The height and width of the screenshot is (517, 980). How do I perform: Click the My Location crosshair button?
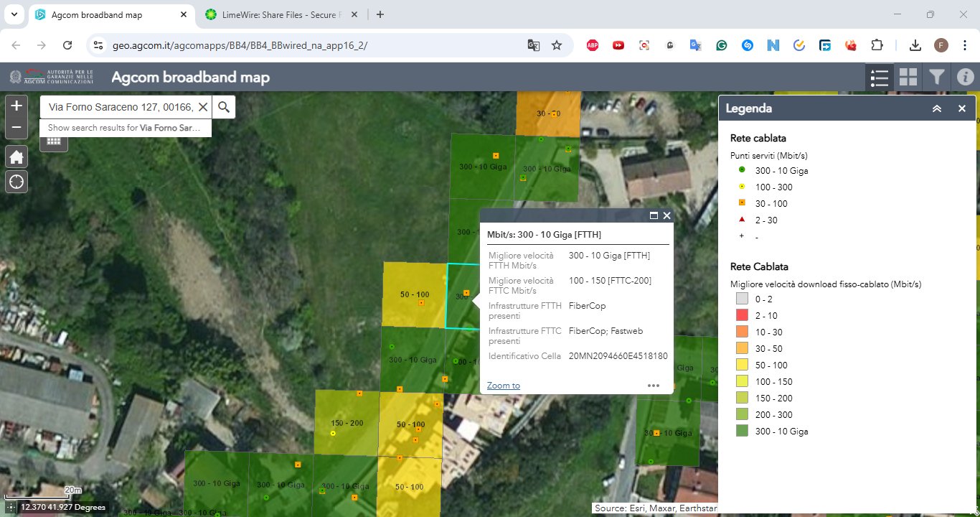pyautogui.click(x=17, y=182)
